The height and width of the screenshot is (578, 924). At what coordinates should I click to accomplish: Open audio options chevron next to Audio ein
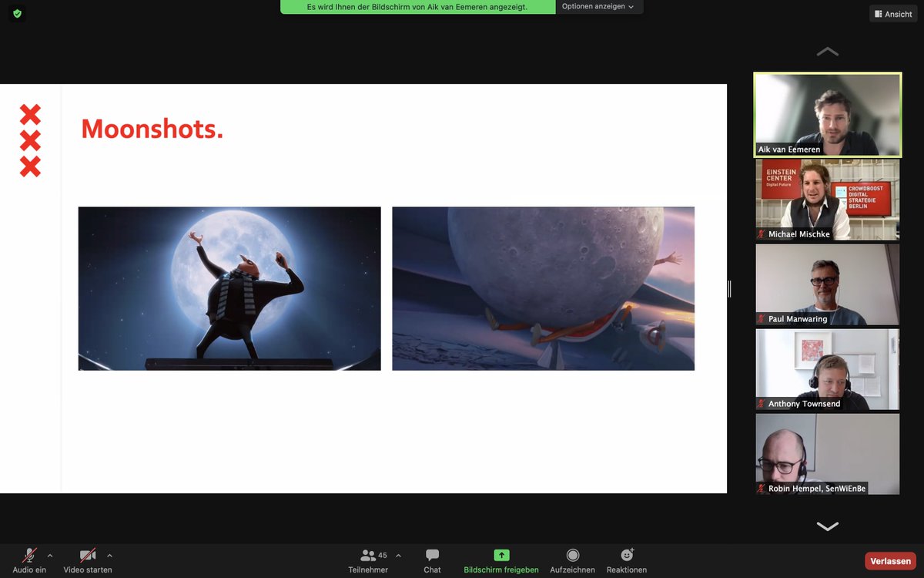click(x=50, y=555)
